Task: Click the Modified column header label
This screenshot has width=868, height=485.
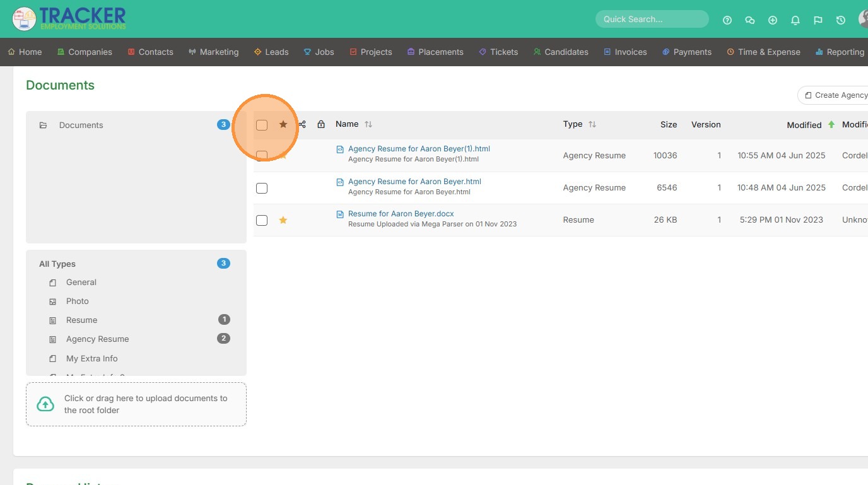Action: (x=804, y=125)
